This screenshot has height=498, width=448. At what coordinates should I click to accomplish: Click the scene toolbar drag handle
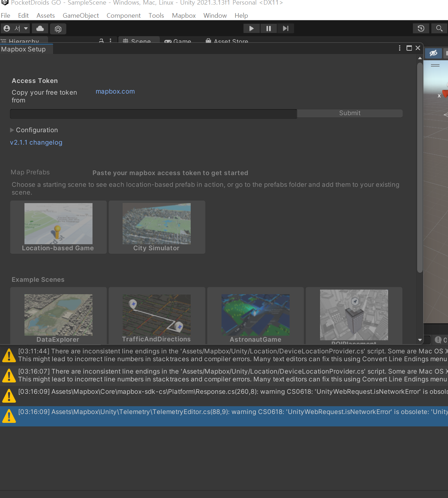tap(435, 65)
